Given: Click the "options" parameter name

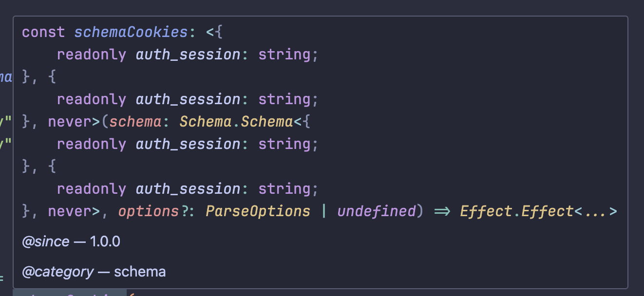Looking at the screenshot, I should point(148,211).
